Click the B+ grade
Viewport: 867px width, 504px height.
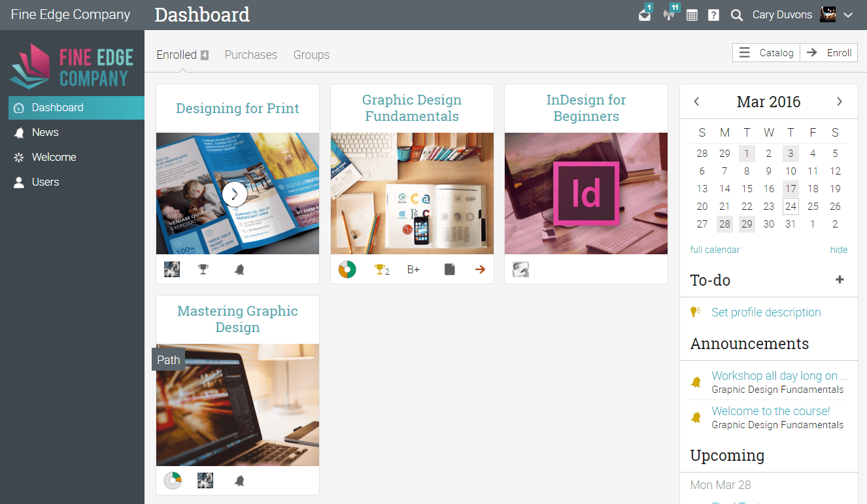413,269
